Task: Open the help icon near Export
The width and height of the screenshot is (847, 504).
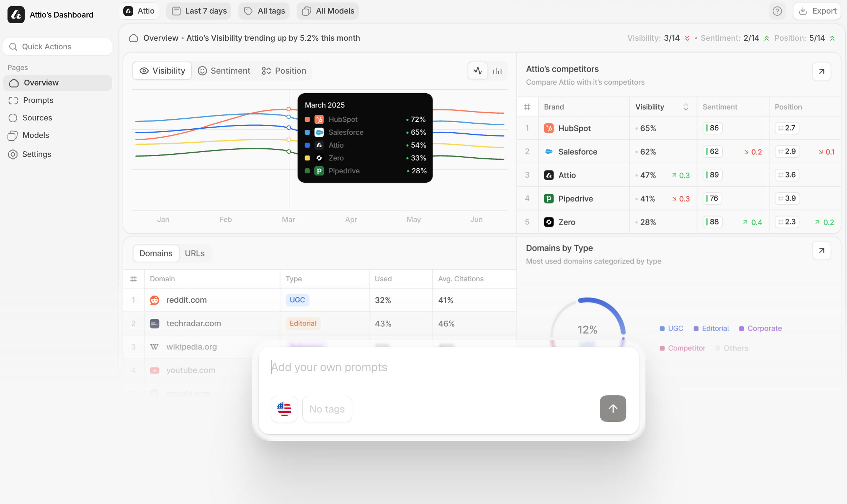Action: point(777,11)
